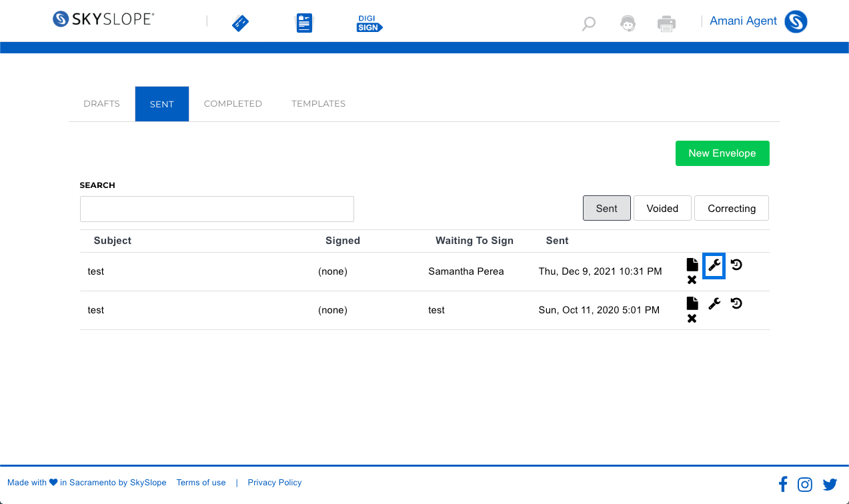Open the printer icon in header

pyautogui.click(x=666, y=24)
